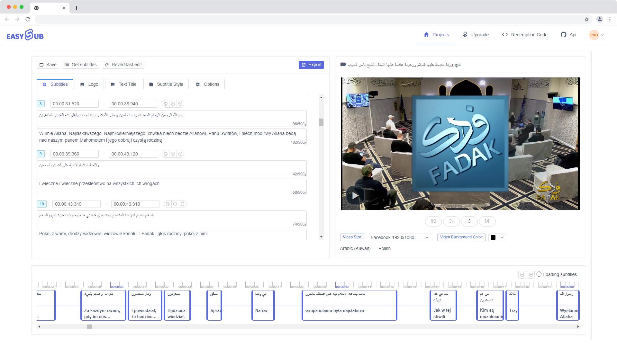This screenshot has width=617, height=364.
Task: Click Revert last edit button
Action: [123, 65]
